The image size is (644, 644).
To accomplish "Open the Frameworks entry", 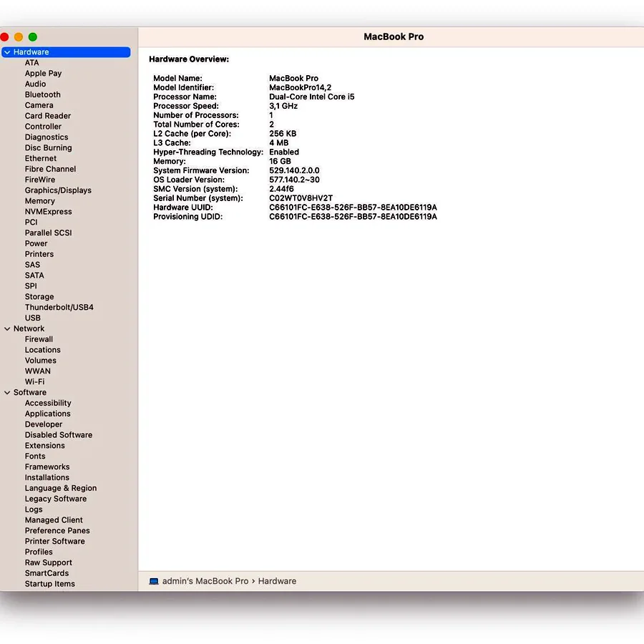I will pos(47,467).
